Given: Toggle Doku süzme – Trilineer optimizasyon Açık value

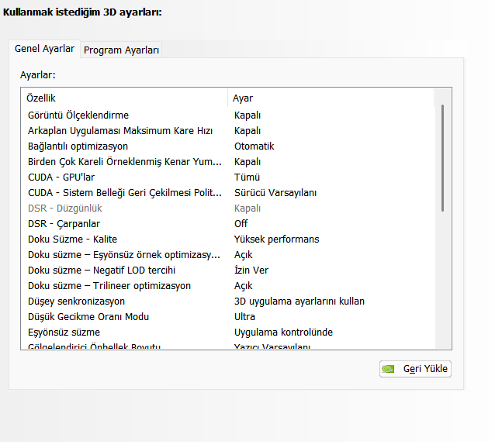Looking at the screenshot, I should (x=244, y=286).
